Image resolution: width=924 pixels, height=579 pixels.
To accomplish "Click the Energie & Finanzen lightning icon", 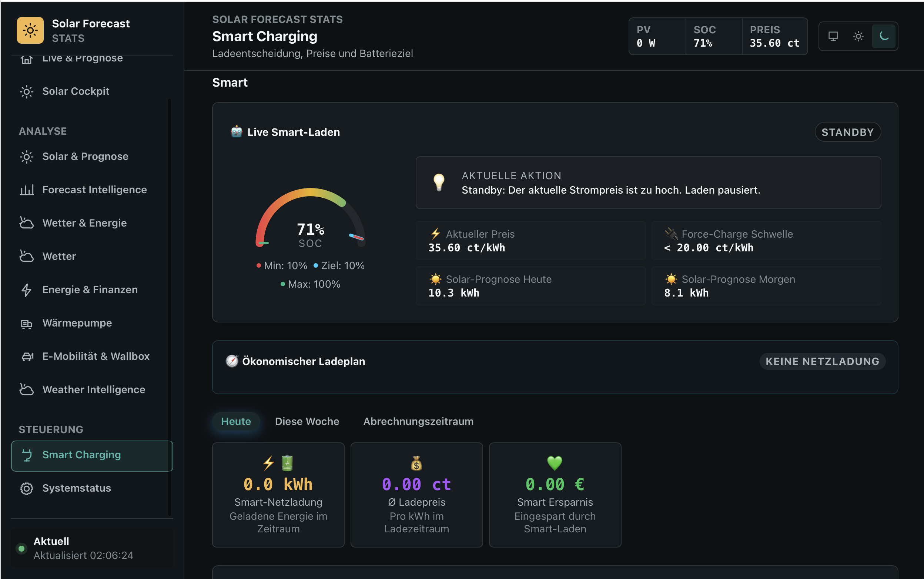I will tap(26, 290).
